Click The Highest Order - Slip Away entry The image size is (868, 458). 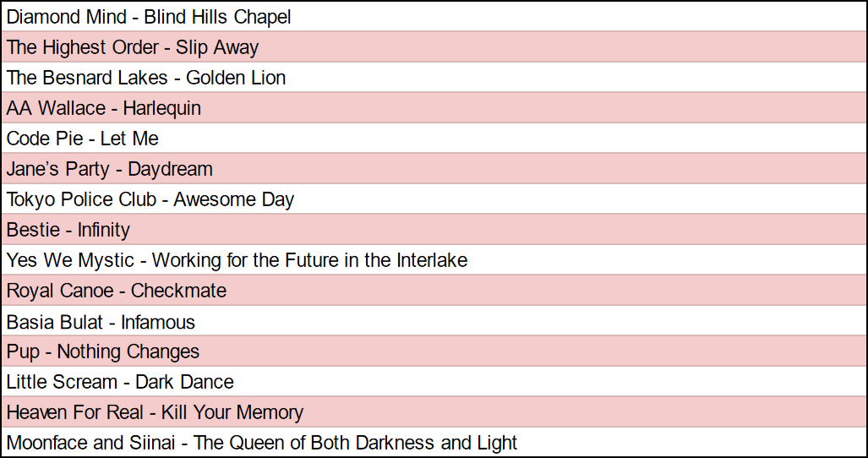[133, 47]
